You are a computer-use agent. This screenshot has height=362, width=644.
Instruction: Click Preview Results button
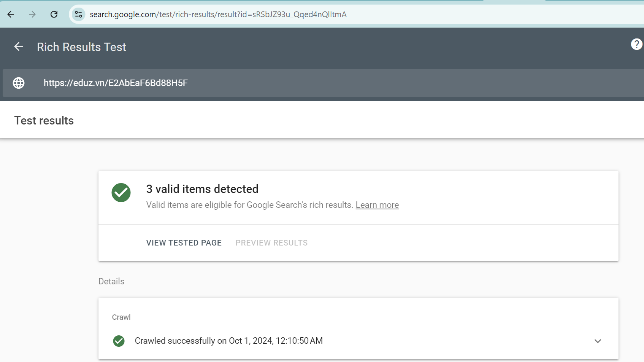(271, 243)
